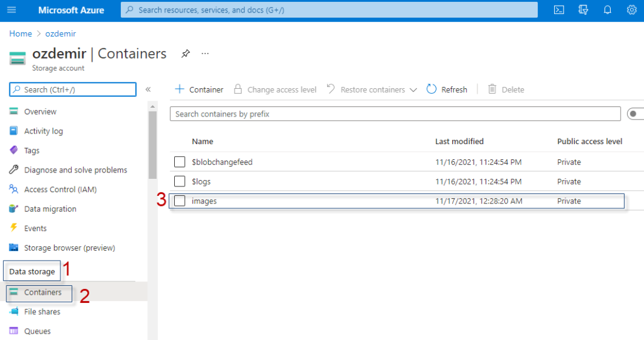Screen dimensions: 644x340
Task: Open the $logs container
Action: (201, 181)
